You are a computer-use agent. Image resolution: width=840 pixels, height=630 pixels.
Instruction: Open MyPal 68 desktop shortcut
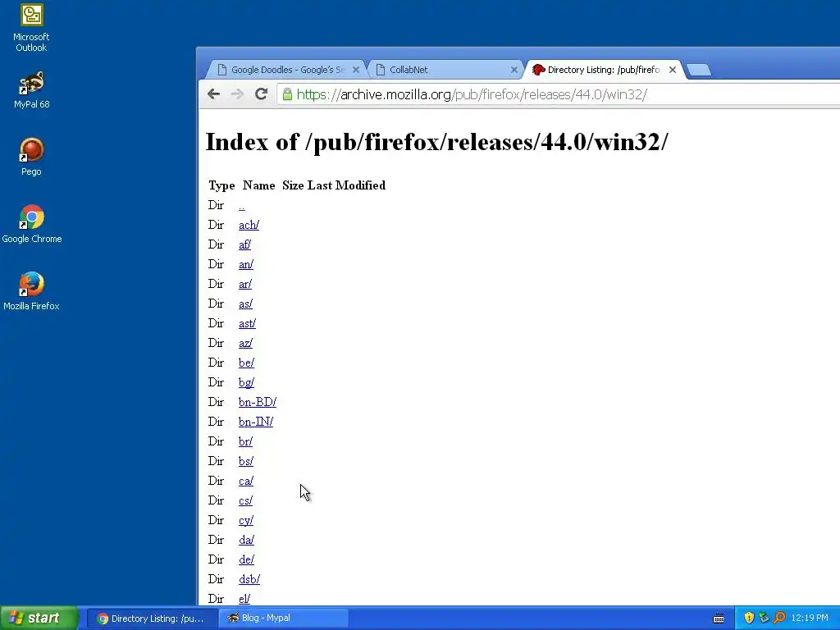pyautogui.click(x=31, y=90)
